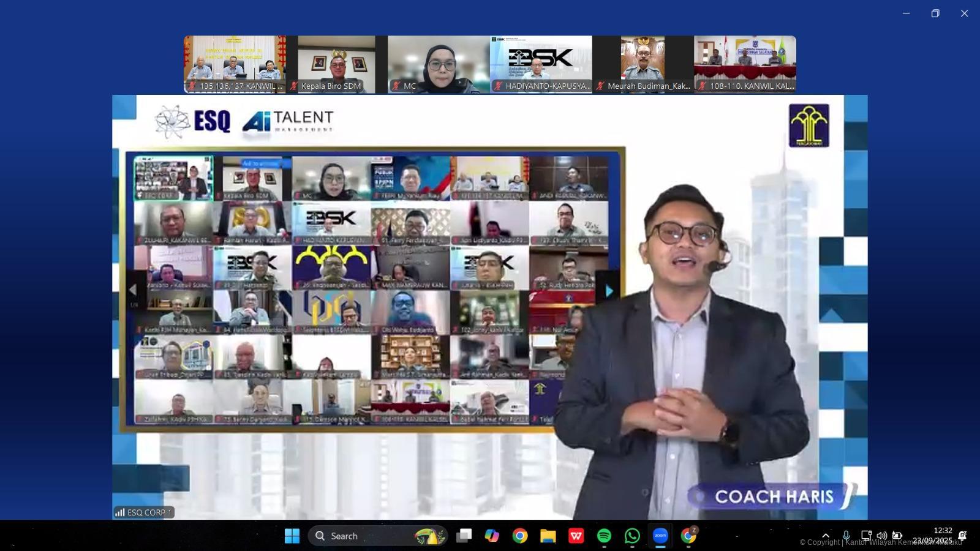This screenshot has width=980, height=551.
Task: Open File Explorer from taskbar
Action: coord(548,536)
